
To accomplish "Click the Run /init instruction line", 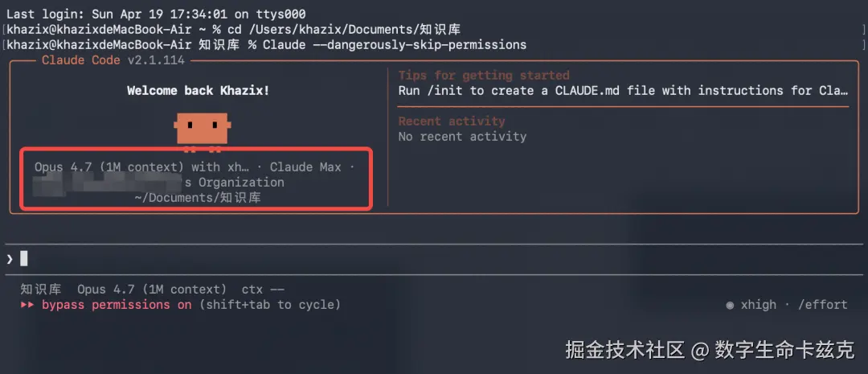I will [x=624, y=90].
